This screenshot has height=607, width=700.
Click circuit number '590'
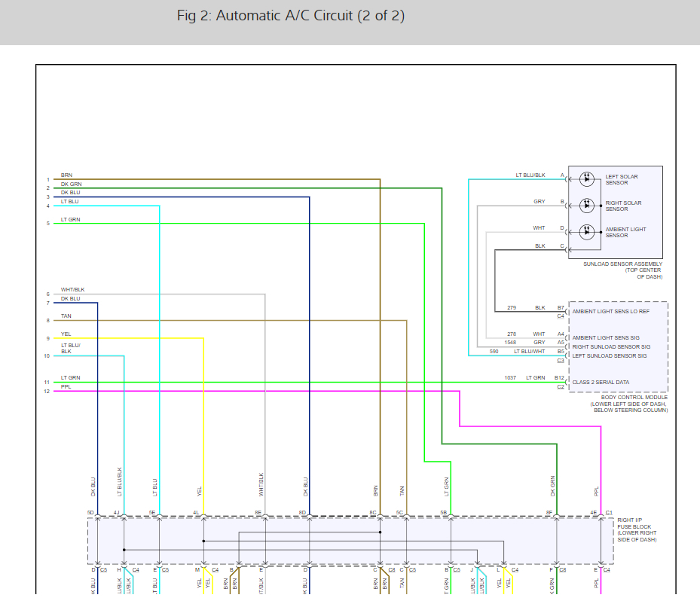click(494, 352)
